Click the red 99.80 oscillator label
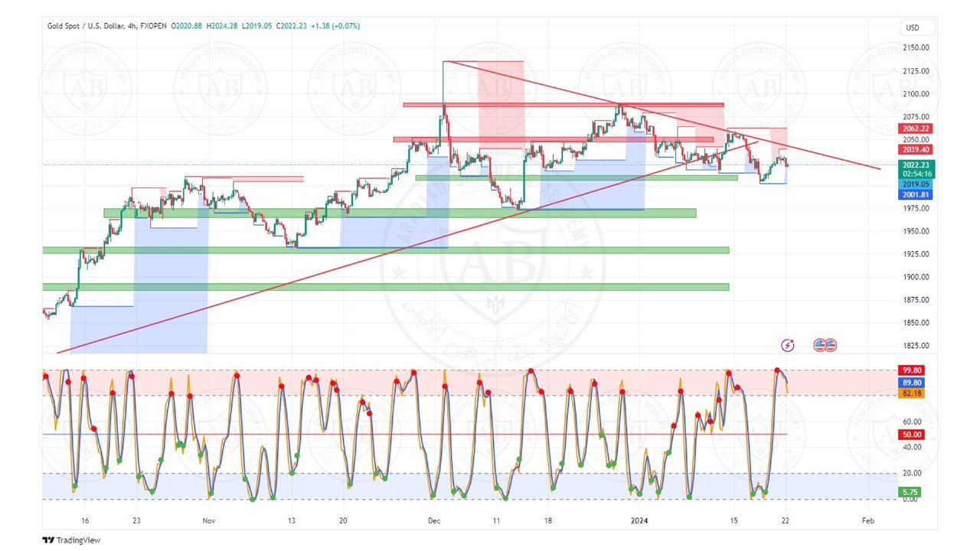The height and width of the screenshot is (551, 980). pos(913,370)
